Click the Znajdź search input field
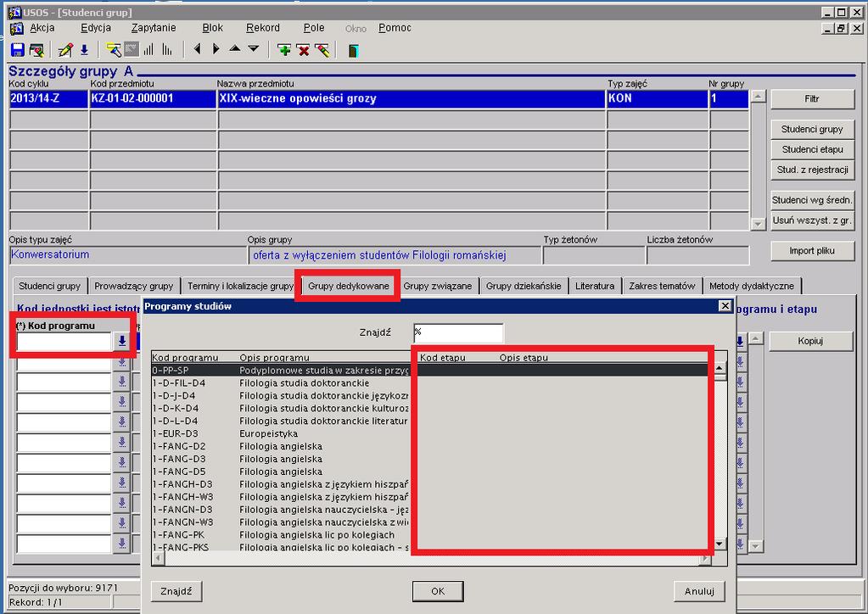 458,333
